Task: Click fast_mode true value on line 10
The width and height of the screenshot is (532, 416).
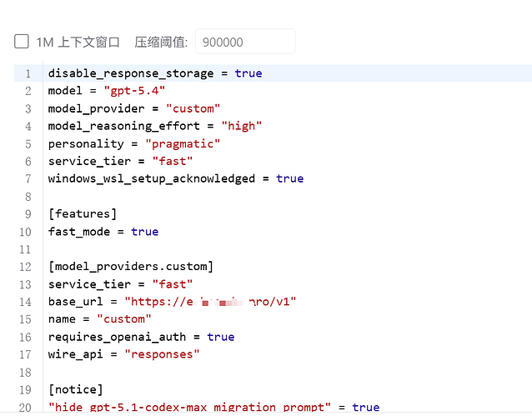Action: point(145,232)
